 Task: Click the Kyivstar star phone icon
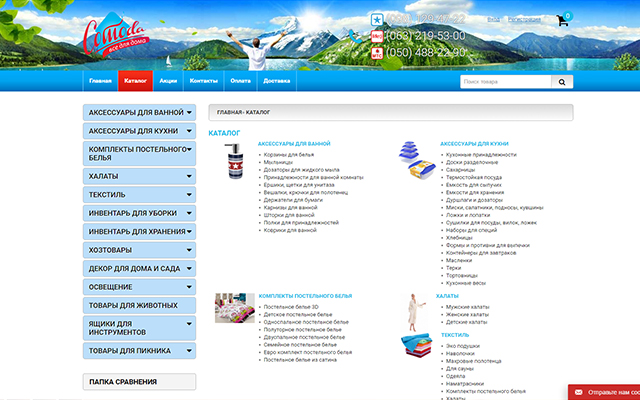point(377,19)
